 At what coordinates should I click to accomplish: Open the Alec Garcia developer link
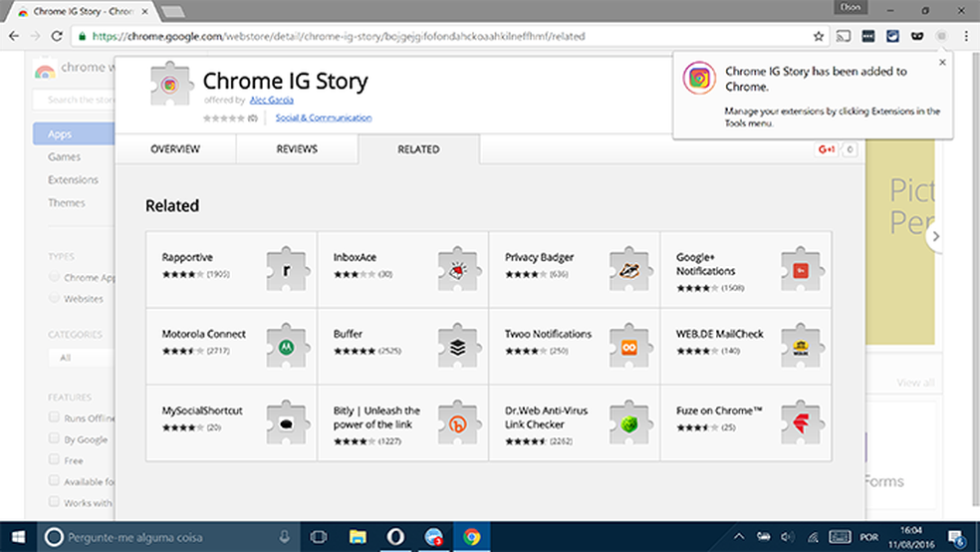tap(271, 100)
